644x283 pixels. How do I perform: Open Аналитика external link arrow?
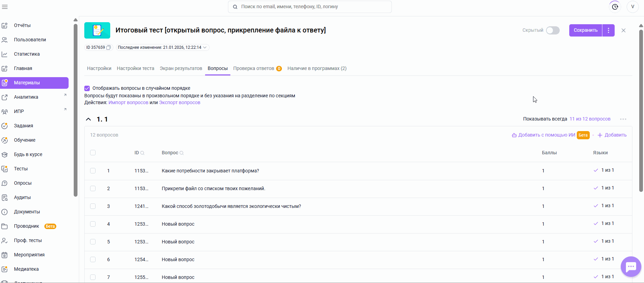65,95
